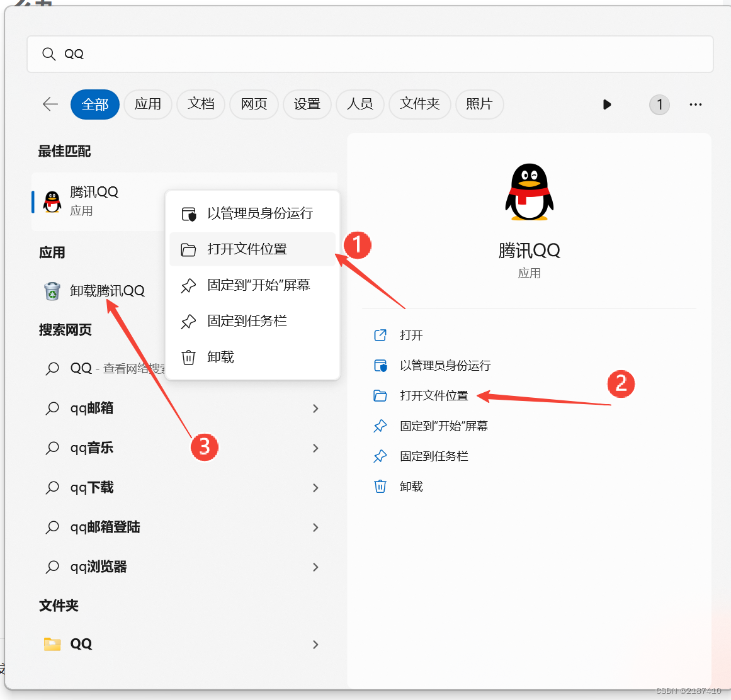The image size is (731, 700).
Task: Click yellow folder icon of QQ folder
Action: point(52,644)
